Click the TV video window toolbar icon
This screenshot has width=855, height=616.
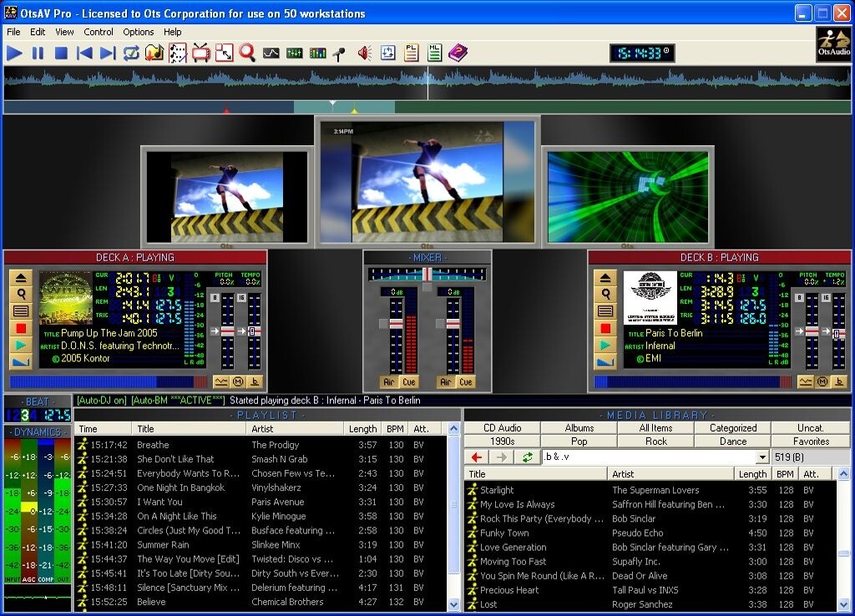[200, 53]
